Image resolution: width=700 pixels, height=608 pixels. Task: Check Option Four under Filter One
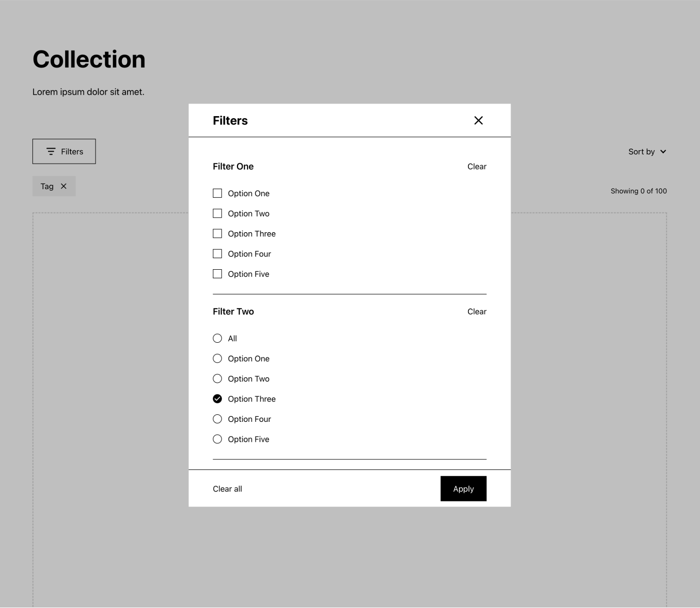[217, 254]
